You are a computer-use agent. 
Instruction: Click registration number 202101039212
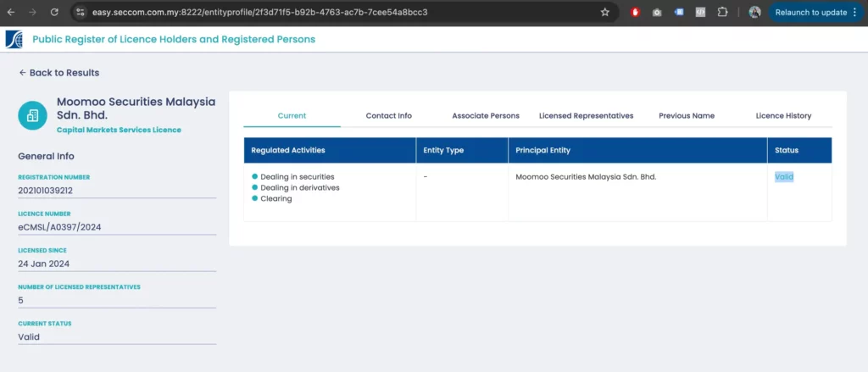click(x=46, y=191)
